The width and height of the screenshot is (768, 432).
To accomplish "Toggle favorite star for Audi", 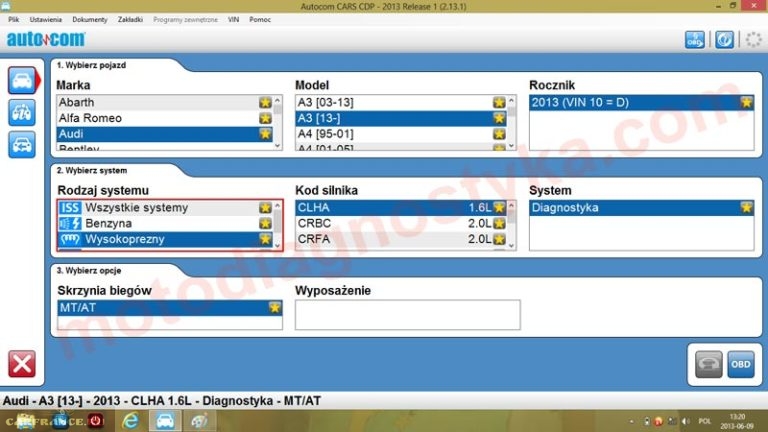I will (265, 134).
